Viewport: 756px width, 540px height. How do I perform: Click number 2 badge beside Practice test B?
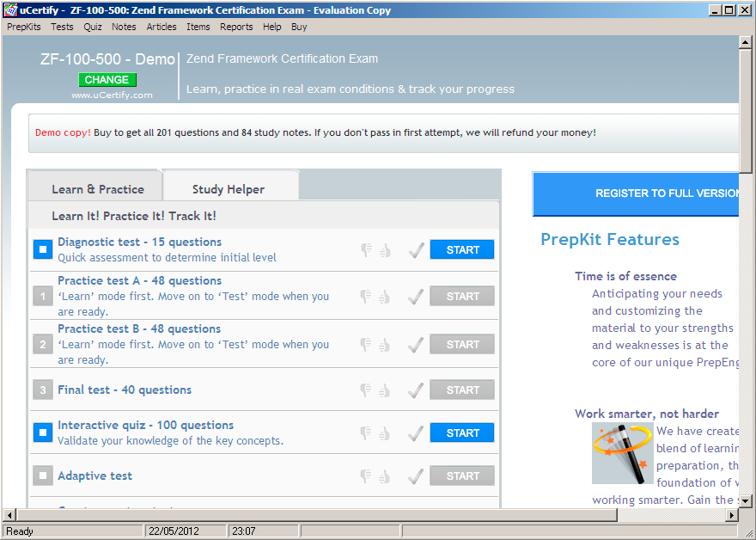(x=43, y=345)
